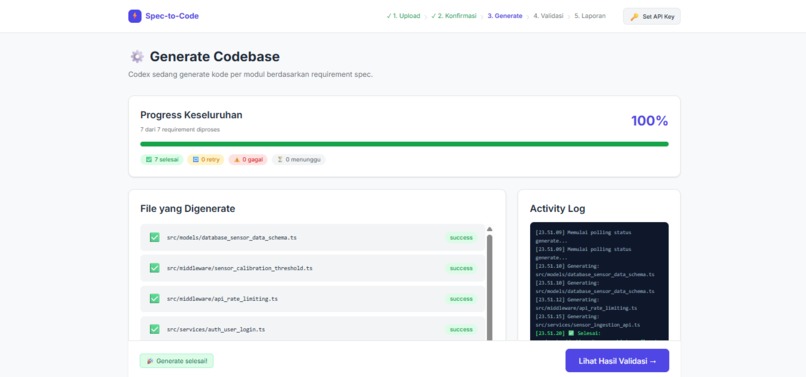806x377 pixels.
Task: Click the Set API Key button
Action: point(652,16)
